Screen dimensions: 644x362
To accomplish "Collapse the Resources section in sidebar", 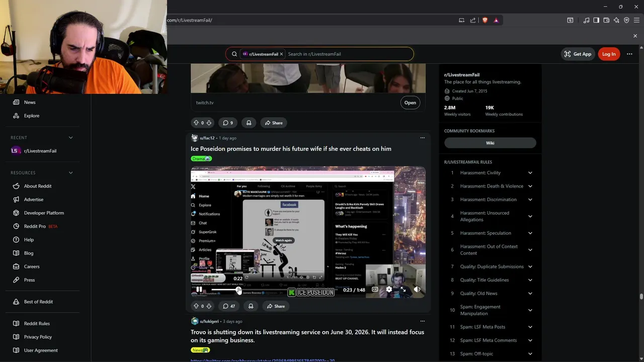I will [70, 172].
